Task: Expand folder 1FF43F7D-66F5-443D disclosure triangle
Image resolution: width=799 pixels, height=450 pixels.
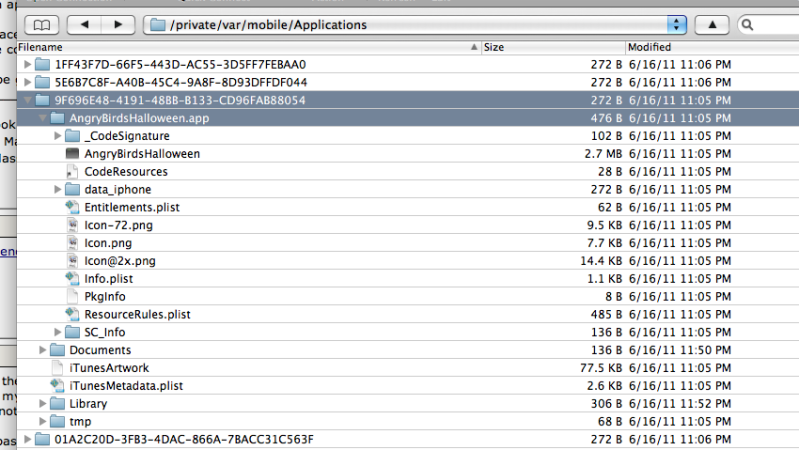Action: [x=28, y=64]
